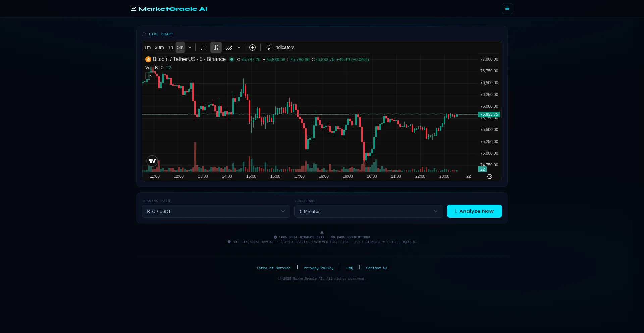Expand the chart style dropdown arrow
Viewport: 644px width, 333px height.
point(239,48)
